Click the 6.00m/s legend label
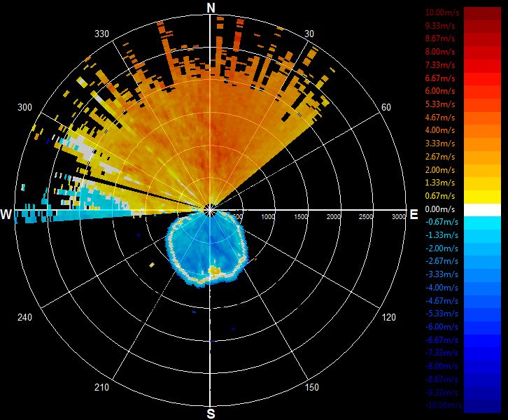The height and width of the screenshot is (420, 508). pos(440,91)
